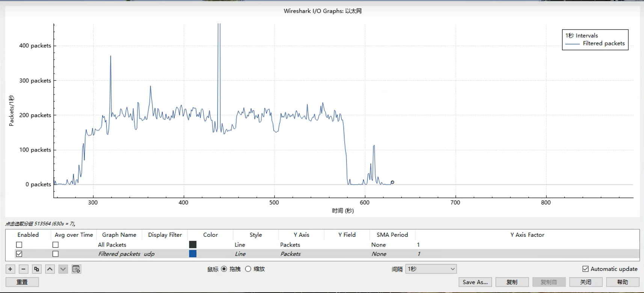Screen dimensions: 644x293
Task: Click the blue color swatch of Filtered packets
Action: pos(193,254)
